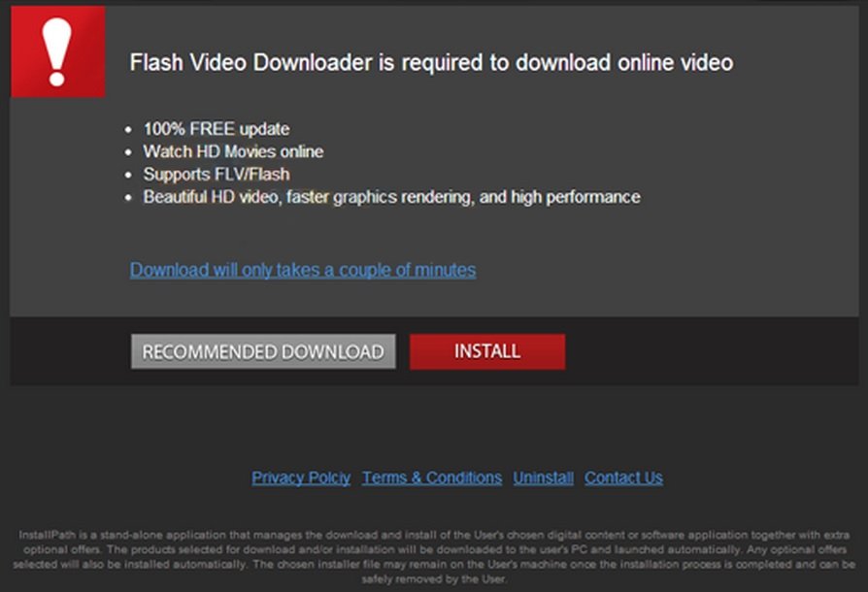The image size is (868, 592).
Task: Click the bullet dot before '100% FREE update'
Action: [128, 130]
